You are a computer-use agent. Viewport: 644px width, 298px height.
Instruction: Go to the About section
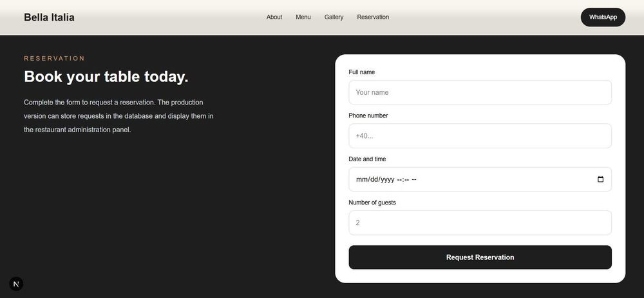click(274, 17)
